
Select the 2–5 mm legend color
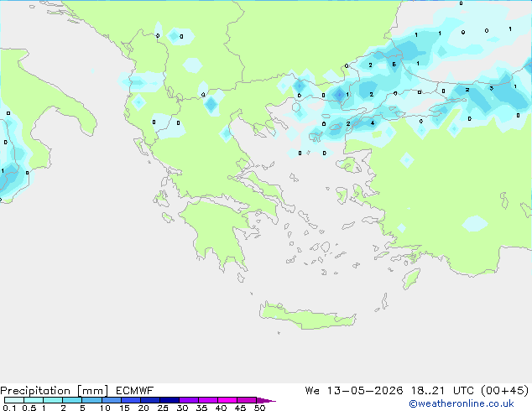pyautogui.click(x=72, y=400)
